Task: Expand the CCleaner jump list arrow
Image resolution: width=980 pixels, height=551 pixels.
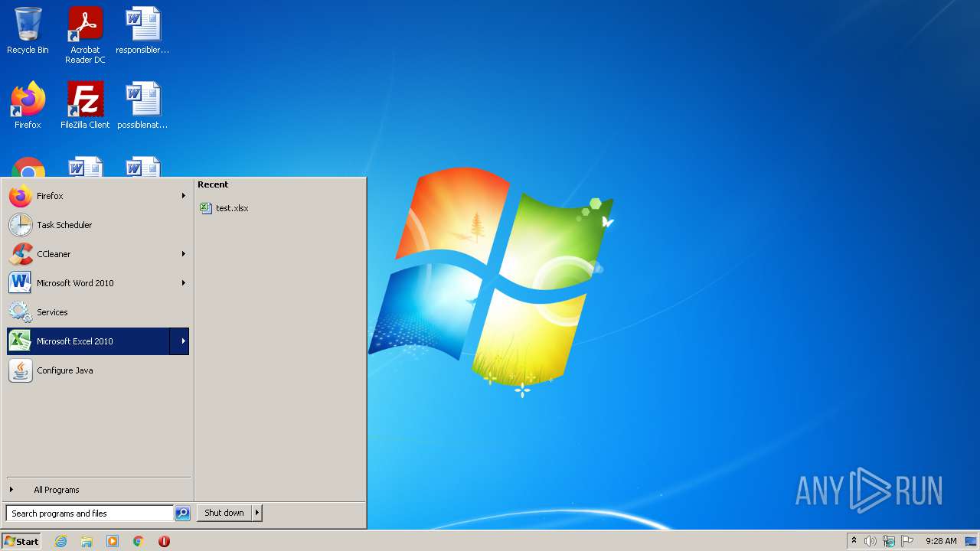Action: (183, 254)
